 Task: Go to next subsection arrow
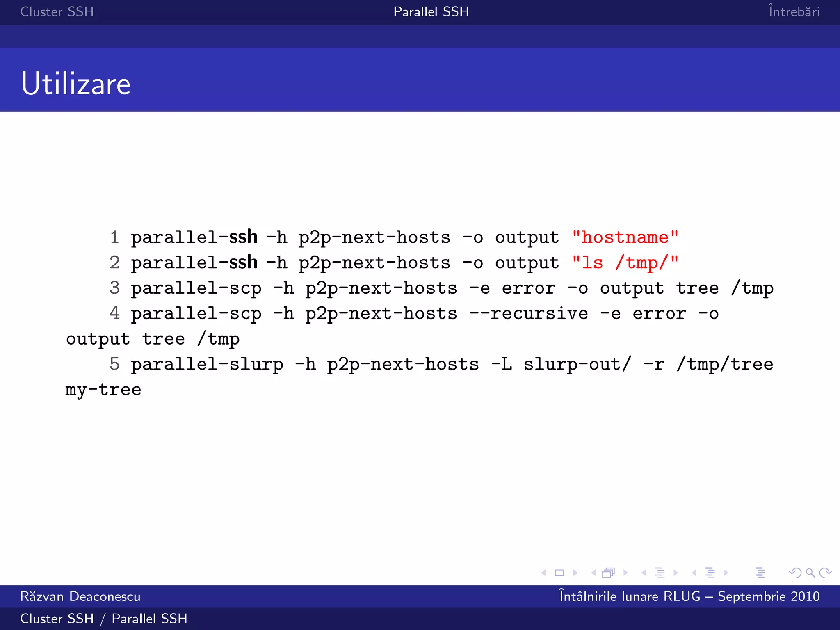(x=676, y=573)
